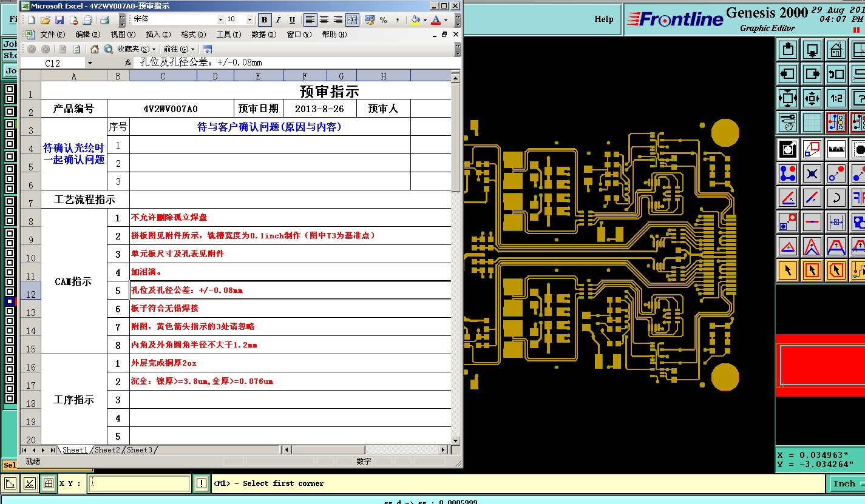This screenshot has width=865, height=504.
Task: Click Genesis Help button
Action: [x=603, y=19]
